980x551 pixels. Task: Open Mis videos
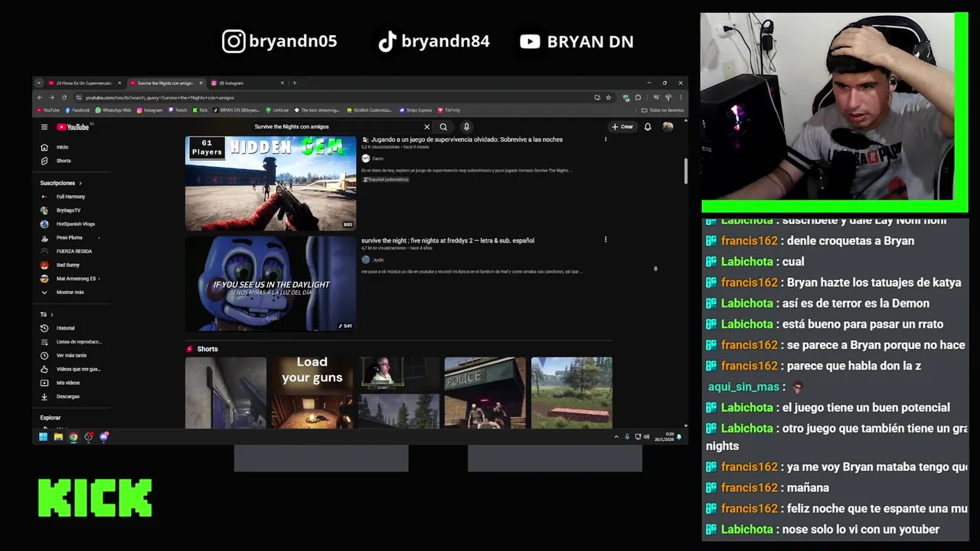[61, 383]
